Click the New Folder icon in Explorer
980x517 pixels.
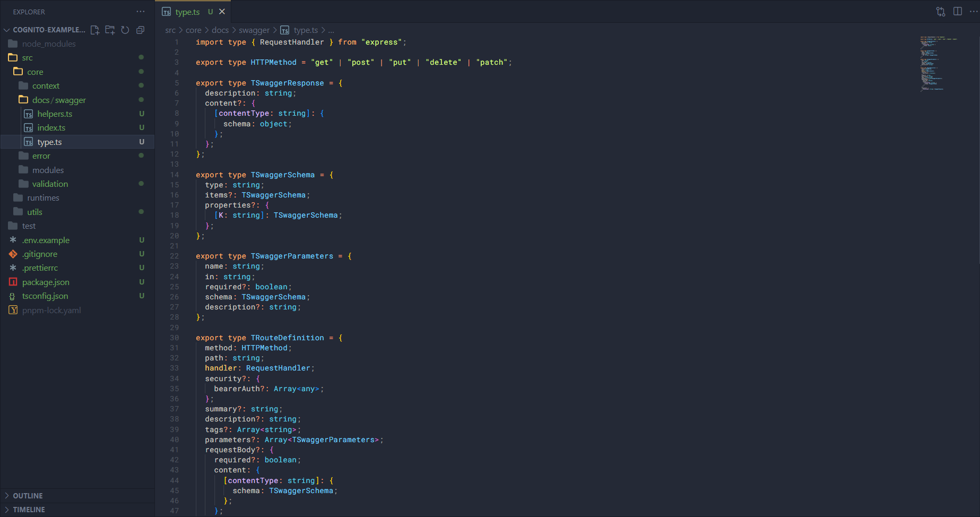point(110,30)
